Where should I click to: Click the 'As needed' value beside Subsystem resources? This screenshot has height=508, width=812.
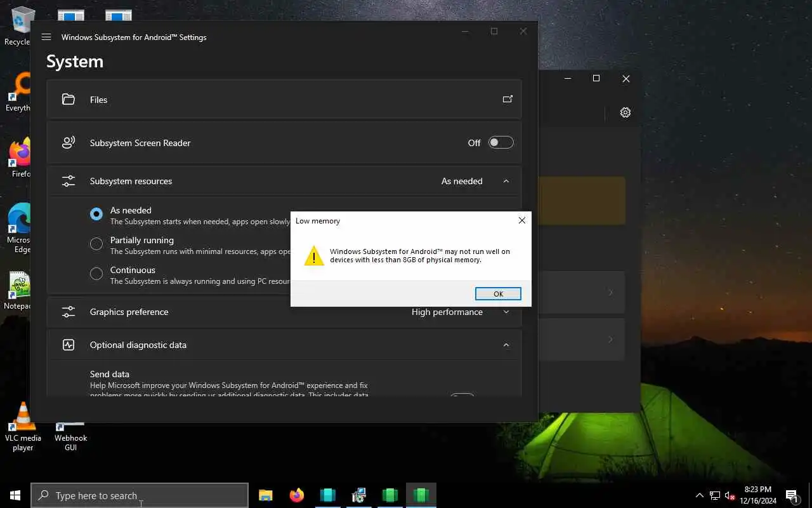[x=462, y=181]
